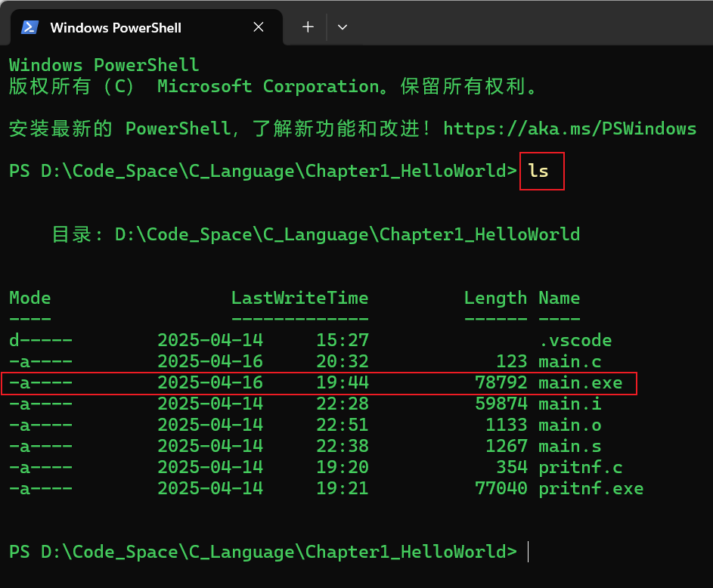
Task: Click the 19:21 time for pritnf.exe
Action: (343, 488)
